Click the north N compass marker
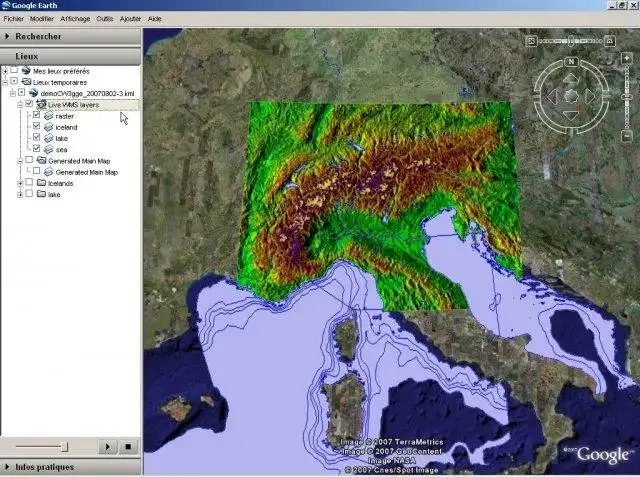The width and height of the screenshot is (640, 478). 571,62
